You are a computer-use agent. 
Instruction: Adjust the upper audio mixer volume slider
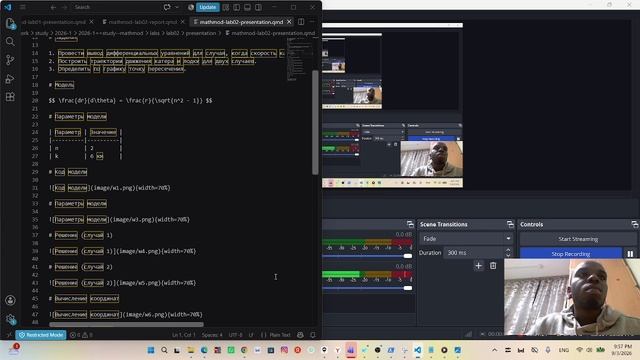(408, 256)
